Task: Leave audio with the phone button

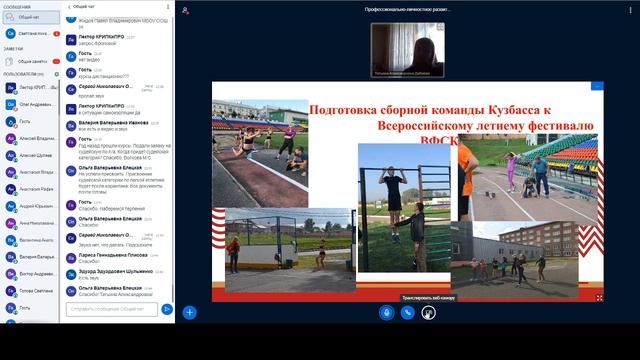Action: tap(407, 313)
